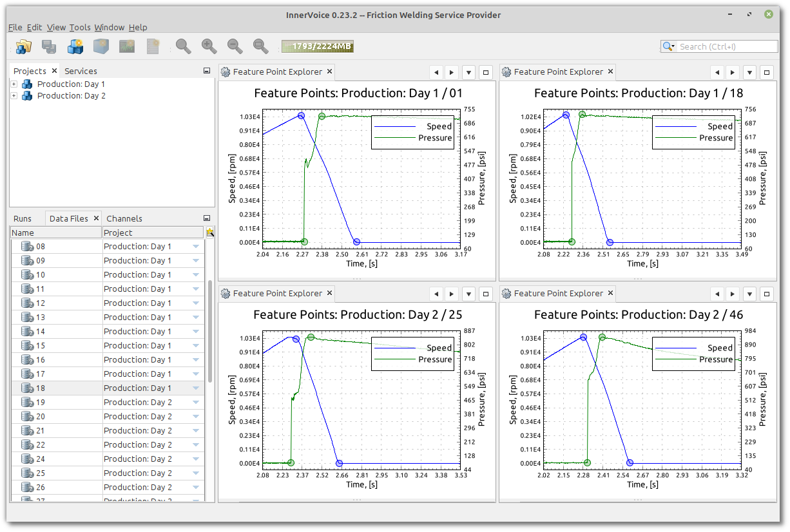The height and width of the screenshot is (532, 790).
Task: Open project dropdown for data file 12
Action: 196,303
